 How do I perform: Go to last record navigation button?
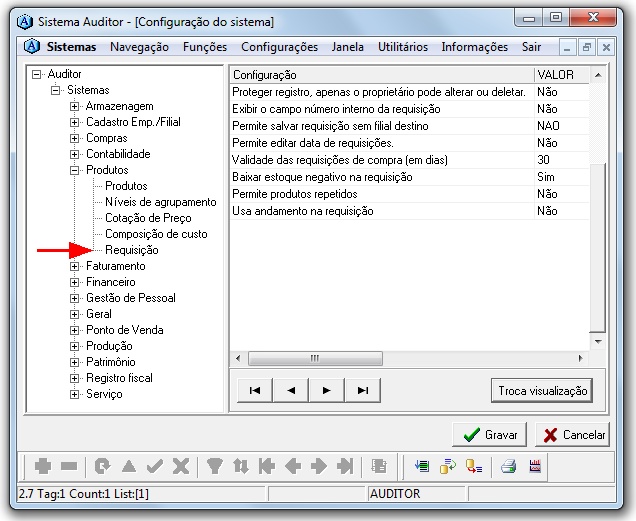click(363, 391)
